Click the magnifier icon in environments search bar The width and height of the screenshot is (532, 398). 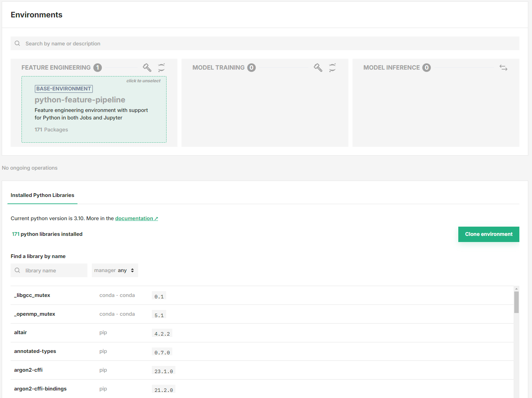[x=17, y=43]
